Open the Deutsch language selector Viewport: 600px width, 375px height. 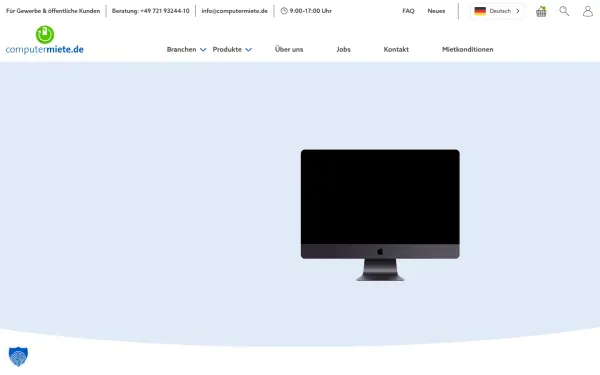click(x=497, y=11)
